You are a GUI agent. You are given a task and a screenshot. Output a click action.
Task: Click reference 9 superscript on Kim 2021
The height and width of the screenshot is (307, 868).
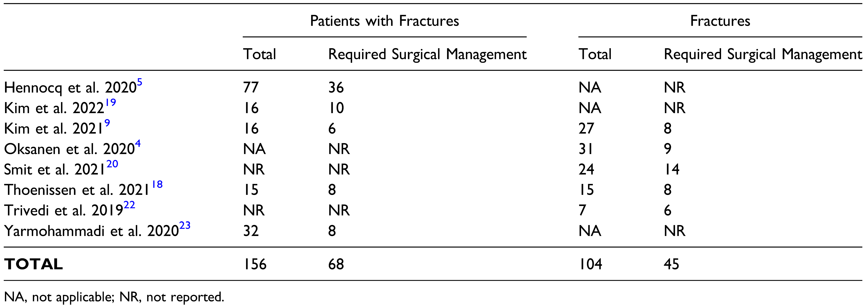pos(107,123)
